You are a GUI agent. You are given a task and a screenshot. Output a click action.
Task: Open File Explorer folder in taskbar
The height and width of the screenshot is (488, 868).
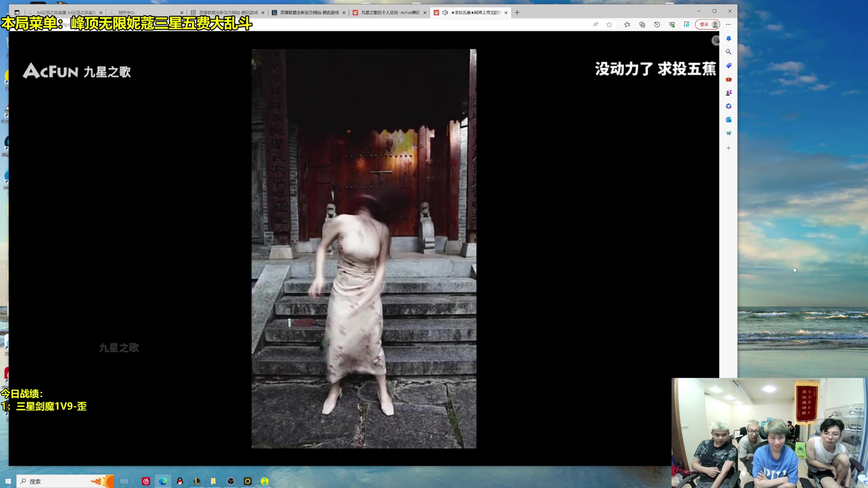coord(213,481)
